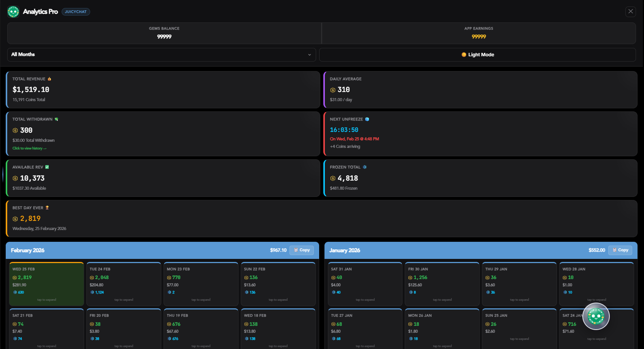Copy January 2026 earnings

click(620, 250)
